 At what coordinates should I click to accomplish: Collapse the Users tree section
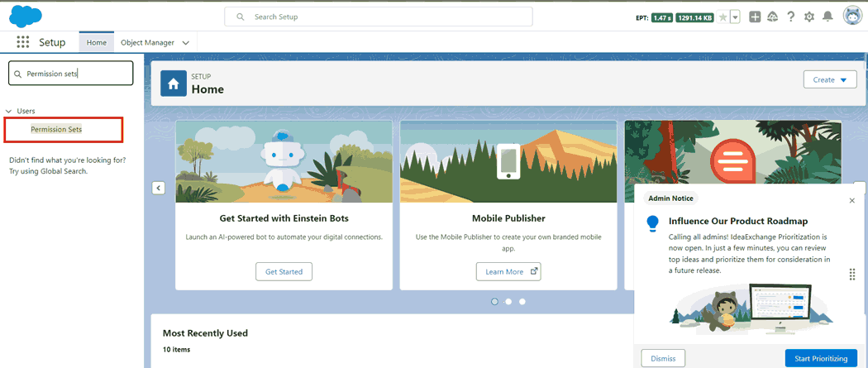point(8,112)
